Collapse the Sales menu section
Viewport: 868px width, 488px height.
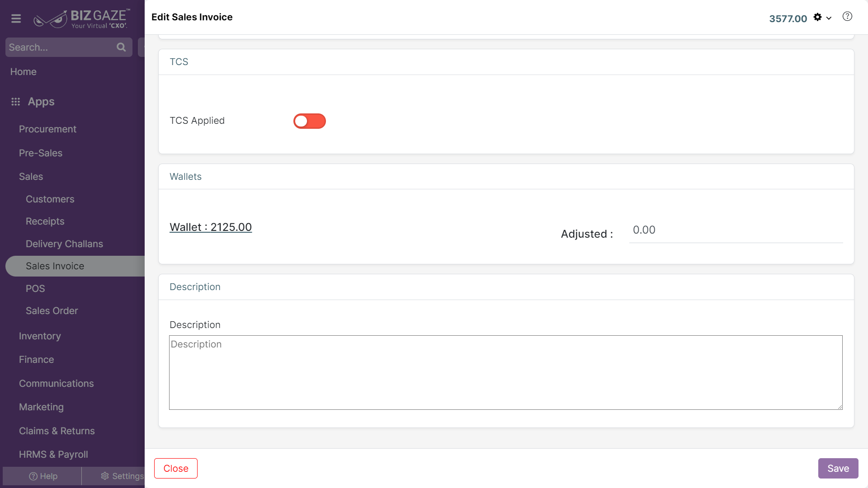31,177
